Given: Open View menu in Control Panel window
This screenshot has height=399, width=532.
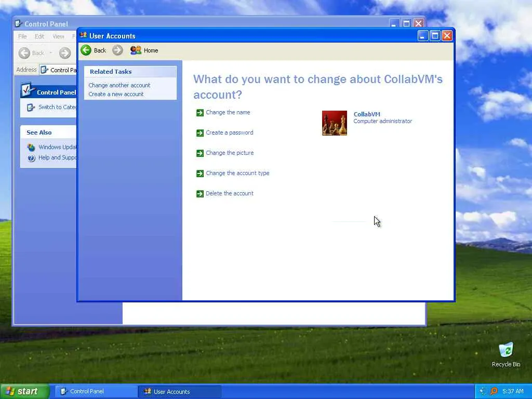Looking at the screenshot, I should (58, 36).
